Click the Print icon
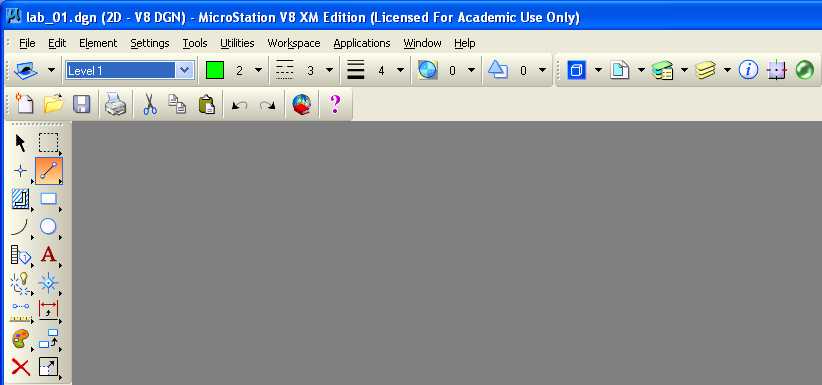 [115, 104]
